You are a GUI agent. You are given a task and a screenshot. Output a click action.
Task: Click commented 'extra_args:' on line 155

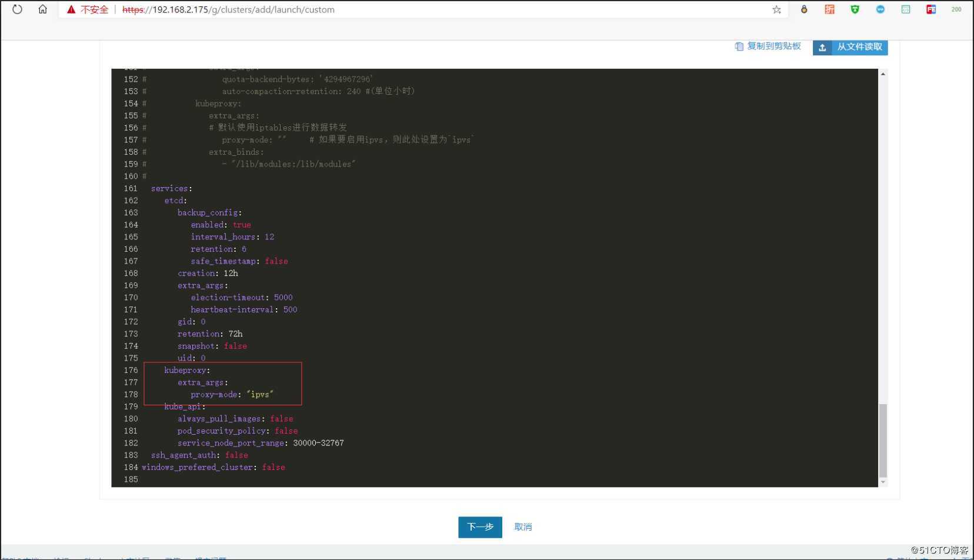(x=234, y=115)
